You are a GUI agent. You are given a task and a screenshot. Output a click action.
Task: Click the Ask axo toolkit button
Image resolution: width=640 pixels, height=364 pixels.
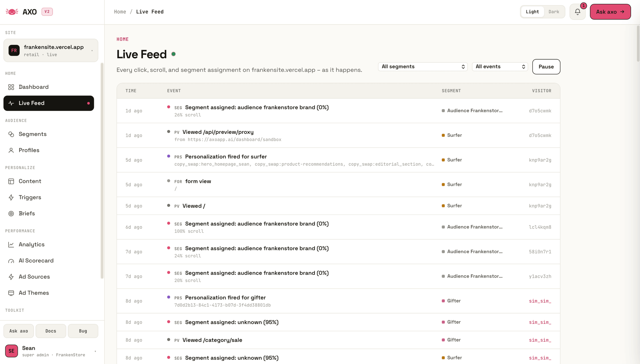coord(18,331)
